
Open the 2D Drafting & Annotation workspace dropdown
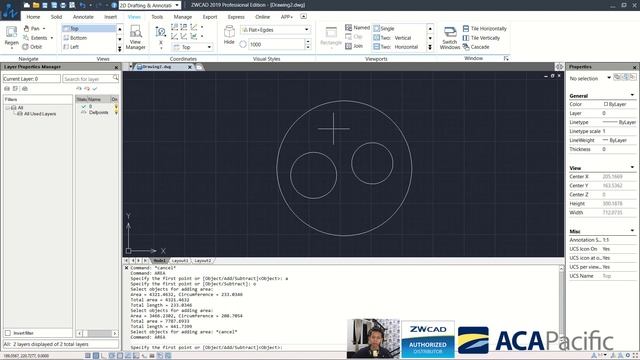[x=177, y=5]
